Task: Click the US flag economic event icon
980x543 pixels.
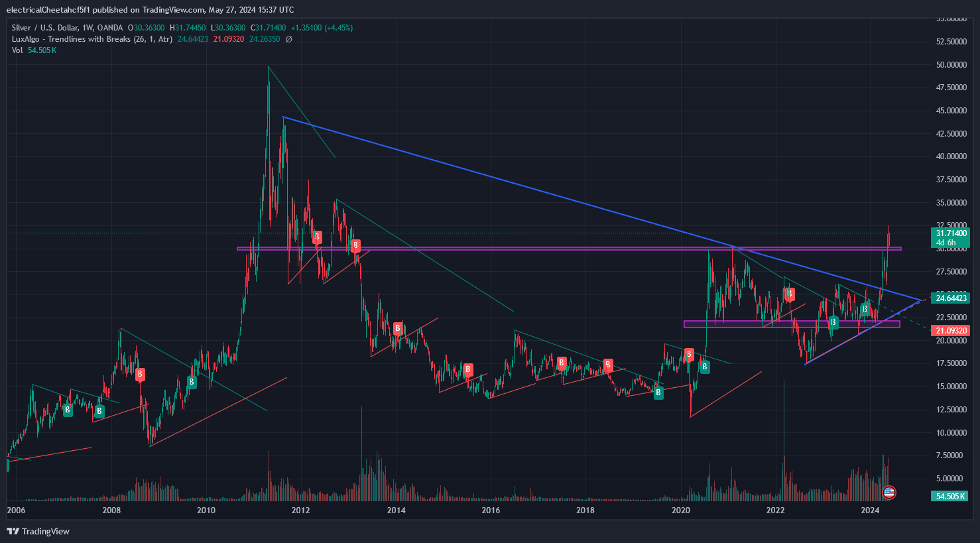Action: pos(889,493)
